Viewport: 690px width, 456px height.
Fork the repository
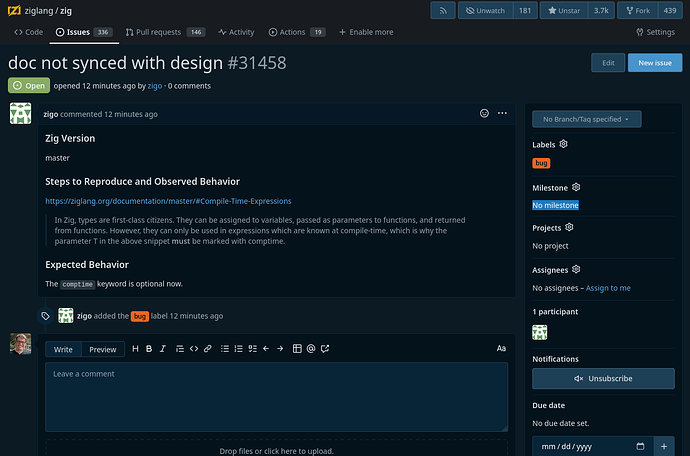point(638,11)
